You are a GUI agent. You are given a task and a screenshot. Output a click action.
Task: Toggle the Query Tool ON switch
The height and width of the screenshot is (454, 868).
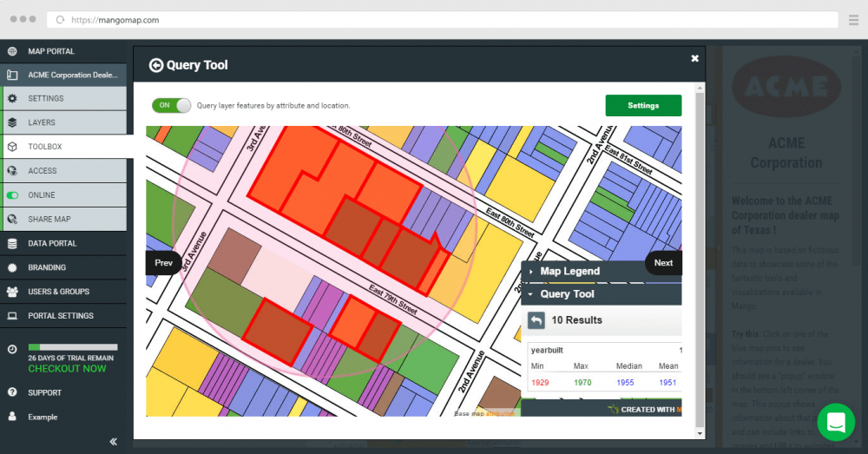click(x=171, y=105)
